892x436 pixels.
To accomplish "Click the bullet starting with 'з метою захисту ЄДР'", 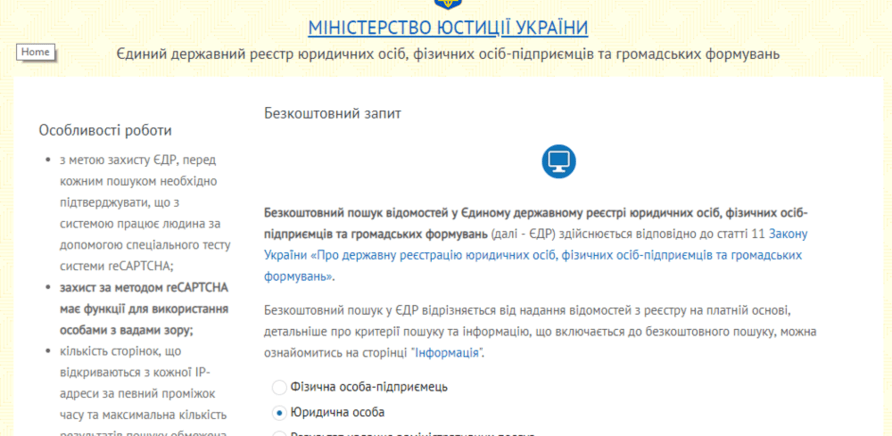I will tap(145, 213).
